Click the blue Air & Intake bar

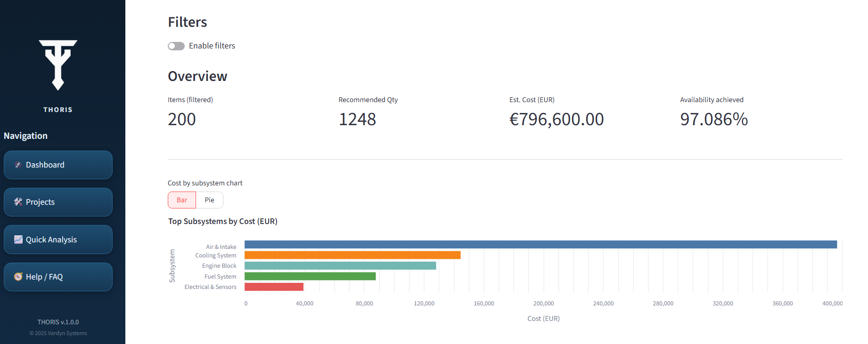[x=540, y=245]
